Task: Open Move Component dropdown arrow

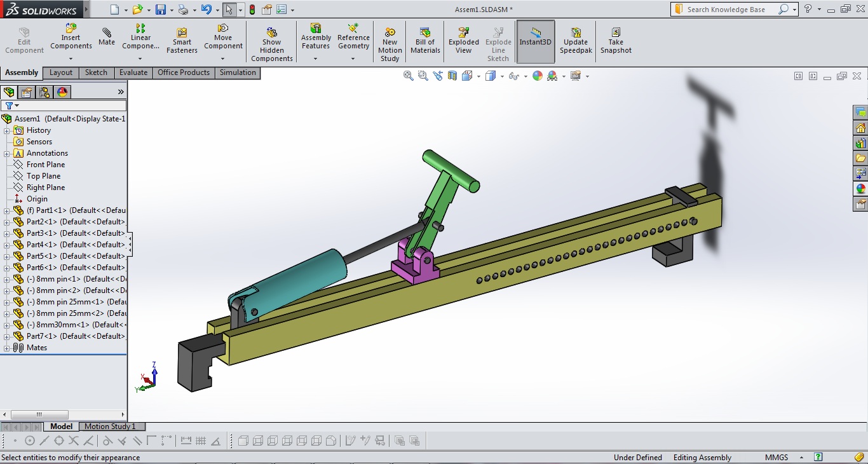Action: (x=223, y=58)
